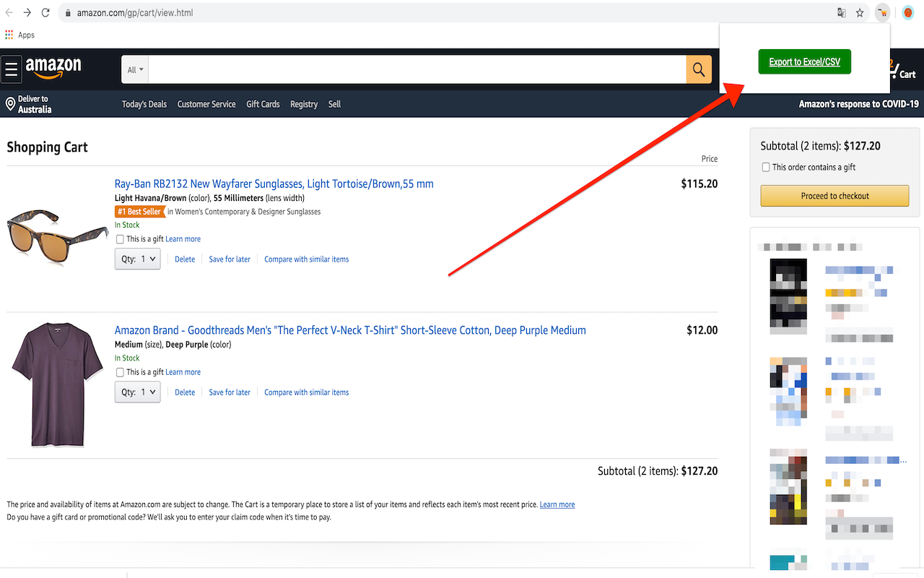The image size is (924, 578).
Task: Open the Ray-Ban Wayfarer Sunglasses product title
Action: click(x=274, y=184)
